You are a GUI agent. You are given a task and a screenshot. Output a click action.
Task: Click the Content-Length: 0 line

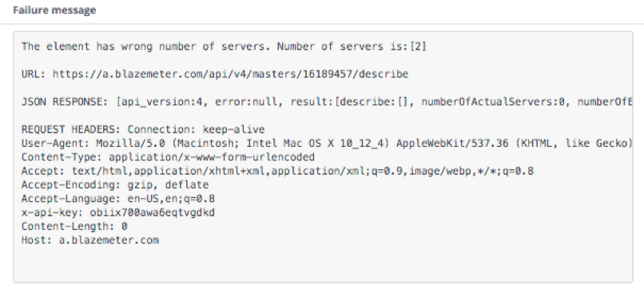coord(74,227)
